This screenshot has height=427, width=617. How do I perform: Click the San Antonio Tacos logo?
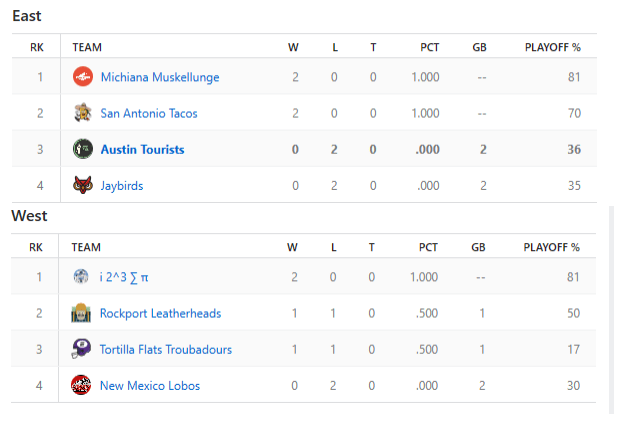click(x=83, y=113)
